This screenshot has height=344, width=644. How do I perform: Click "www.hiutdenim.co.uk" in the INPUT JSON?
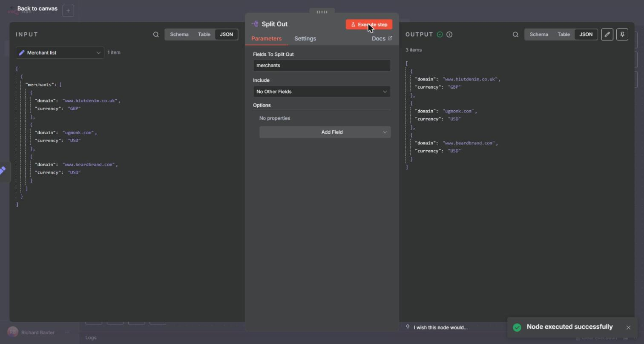(90, 101)
